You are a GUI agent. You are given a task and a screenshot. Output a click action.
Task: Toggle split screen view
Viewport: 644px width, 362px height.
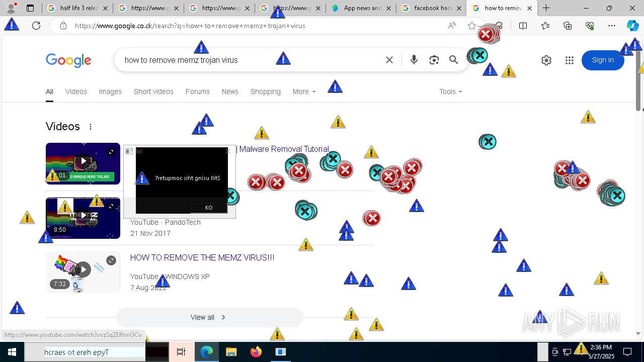(523, 26)
